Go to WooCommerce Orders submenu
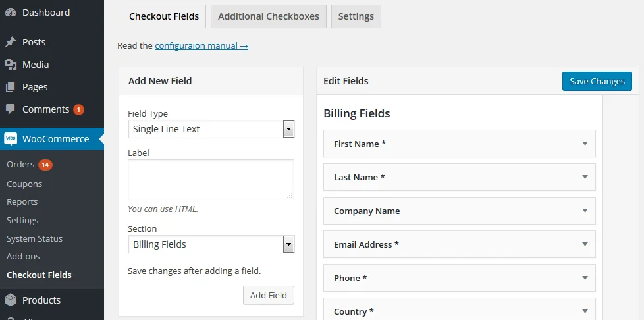This screenshot has height=320, width=644. point(20,165)
